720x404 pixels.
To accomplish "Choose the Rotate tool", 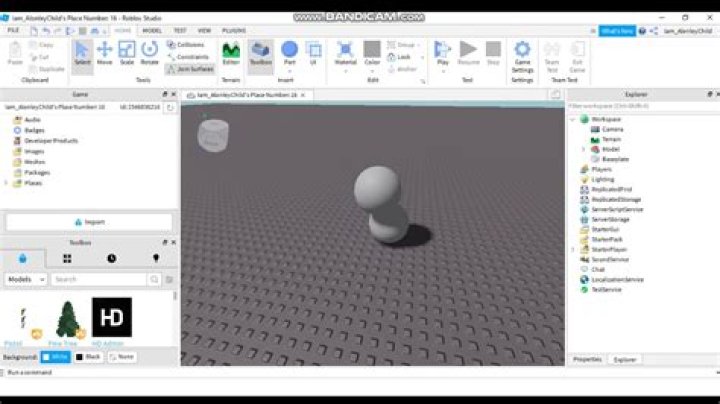I will point(150,53).
